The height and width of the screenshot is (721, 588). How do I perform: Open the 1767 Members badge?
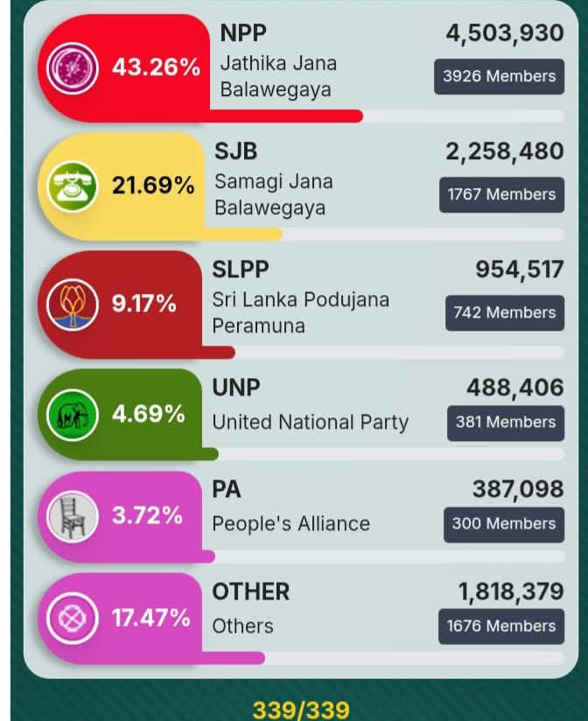coord(501,194)
